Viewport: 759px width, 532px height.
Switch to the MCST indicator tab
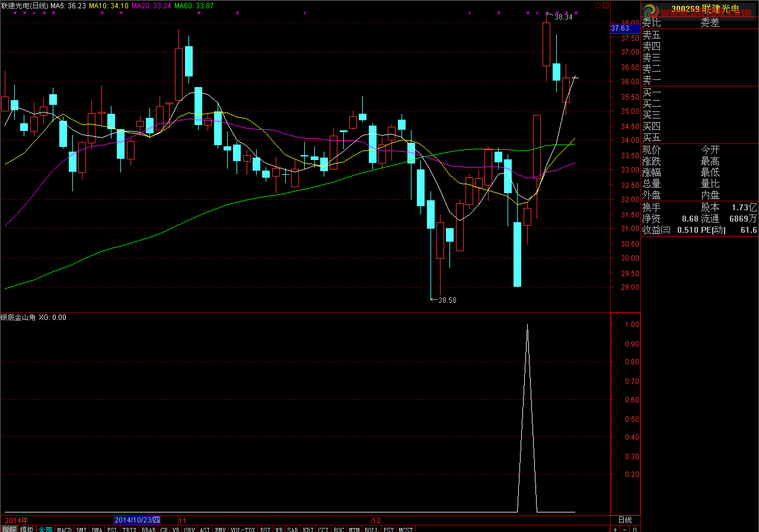406,529
